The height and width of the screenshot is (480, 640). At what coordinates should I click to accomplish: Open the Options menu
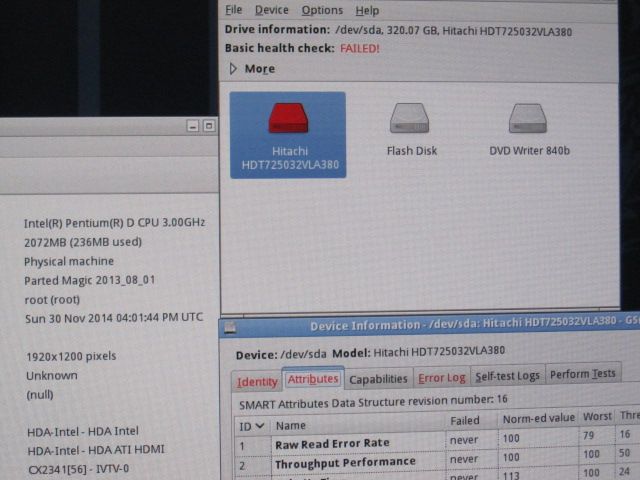coord(322,10)
